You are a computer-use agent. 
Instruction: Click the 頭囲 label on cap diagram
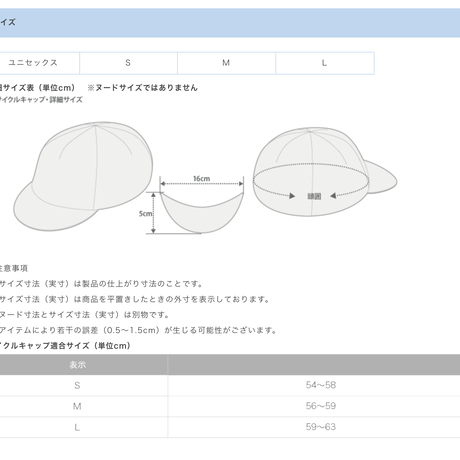[314, 196]
